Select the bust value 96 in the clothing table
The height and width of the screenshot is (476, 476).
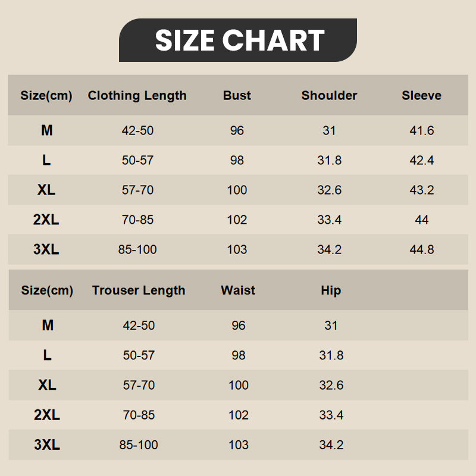[x=237, y=130]
